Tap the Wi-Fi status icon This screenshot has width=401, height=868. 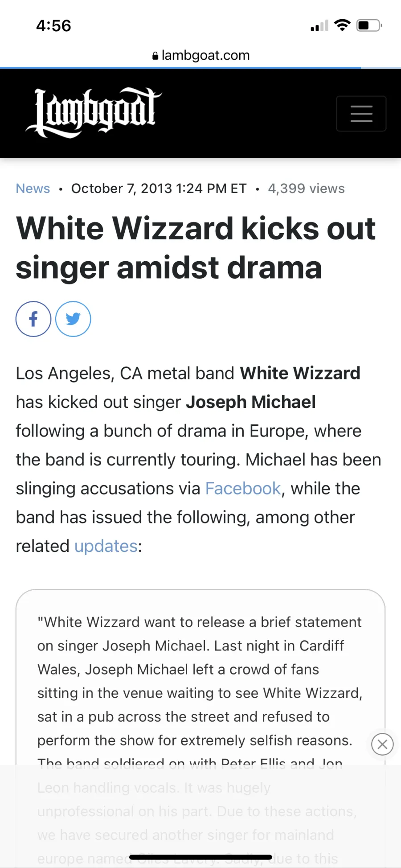pos(342,25)
